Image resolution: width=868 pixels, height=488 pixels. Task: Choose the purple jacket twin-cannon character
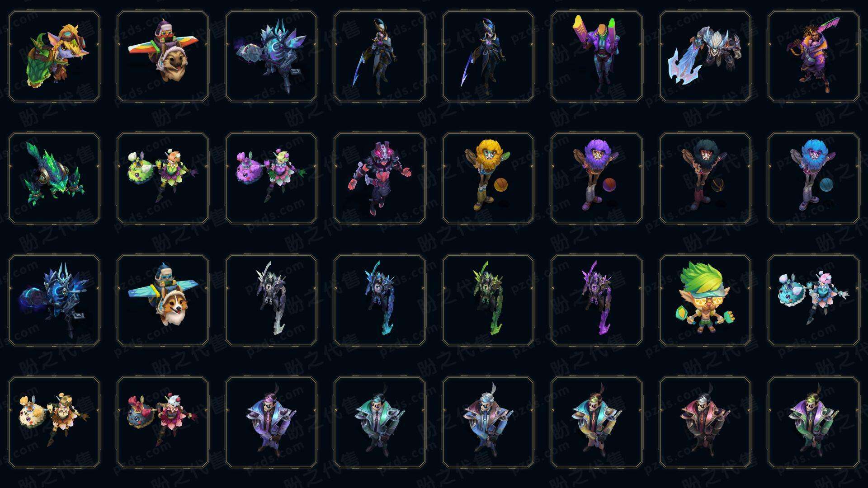(597, 56)
